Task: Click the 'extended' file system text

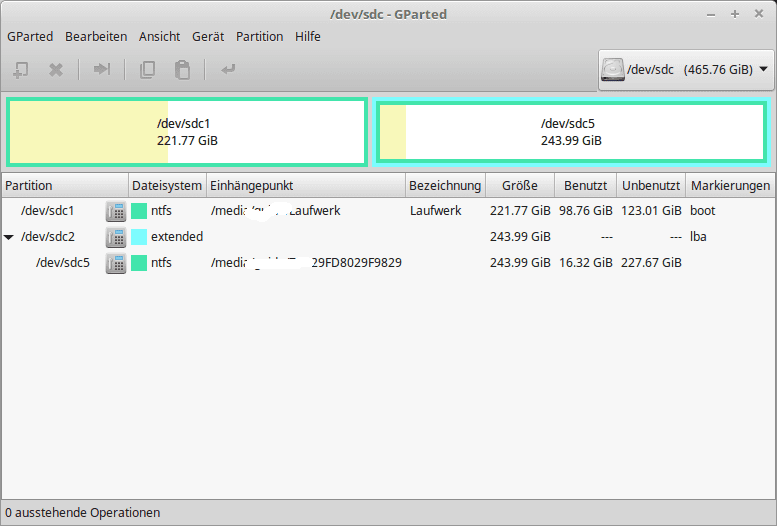Action: (177, 236)
